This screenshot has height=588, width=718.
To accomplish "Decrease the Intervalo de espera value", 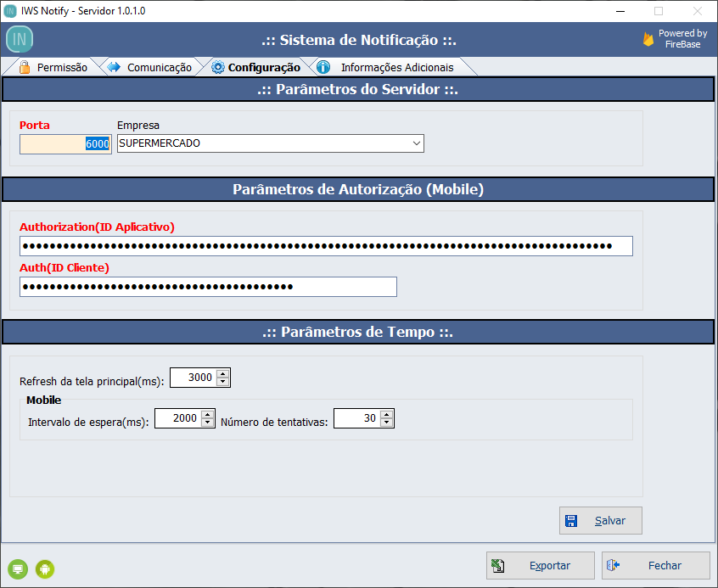I will (208, 423).
